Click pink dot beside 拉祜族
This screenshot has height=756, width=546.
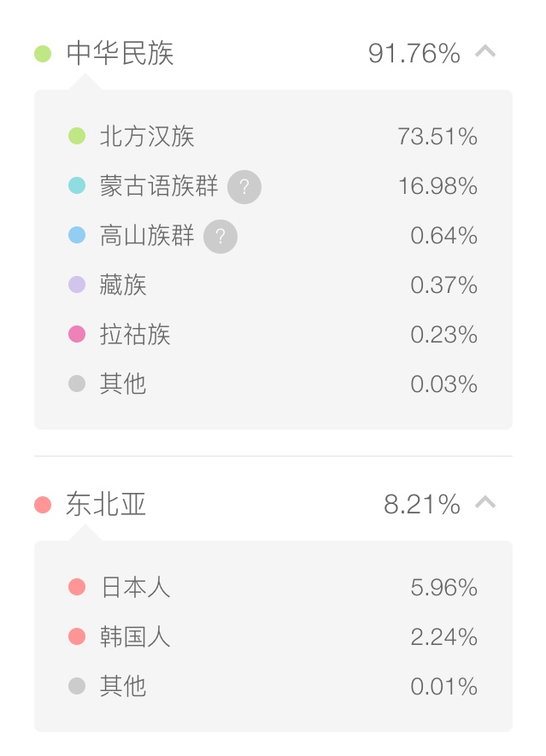click(77, 334)
